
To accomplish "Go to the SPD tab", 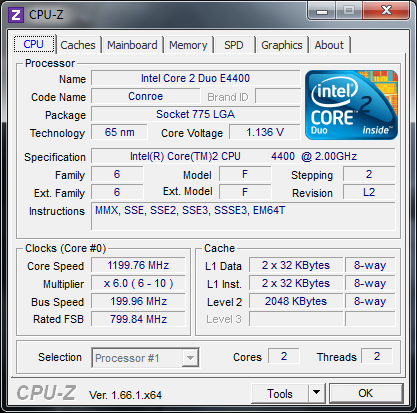I will [x=234, y=45].
